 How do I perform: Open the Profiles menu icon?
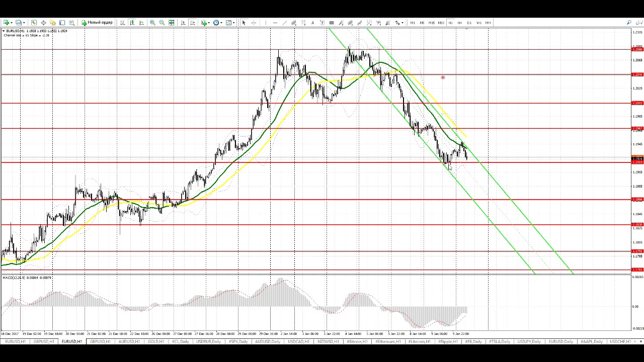(x=18, y=23)
